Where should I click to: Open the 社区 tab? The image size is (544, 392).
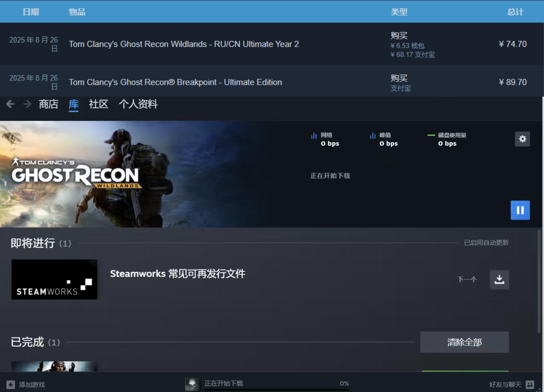pyautogui.click(x=98, y=104)
